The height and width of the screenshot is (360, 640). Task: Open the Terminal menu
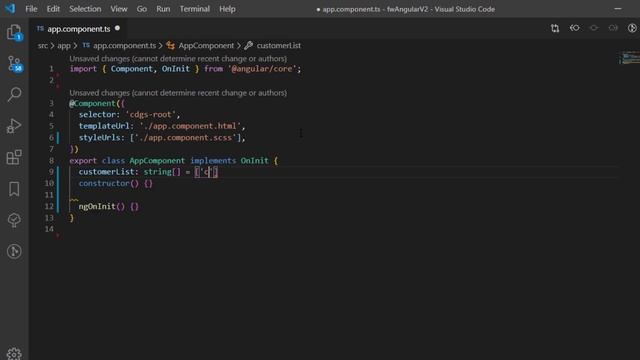click(195, 9)
